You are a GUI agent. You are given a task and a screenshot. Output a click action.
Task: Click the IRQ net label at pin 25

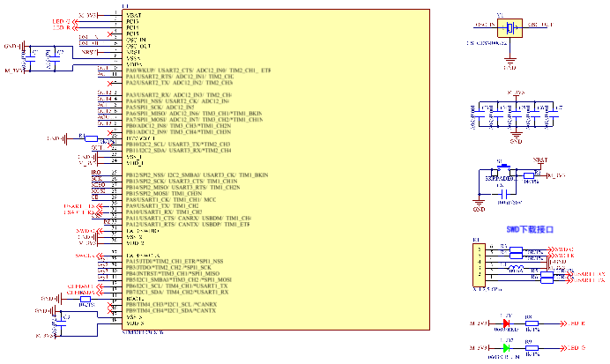[96, 173]
